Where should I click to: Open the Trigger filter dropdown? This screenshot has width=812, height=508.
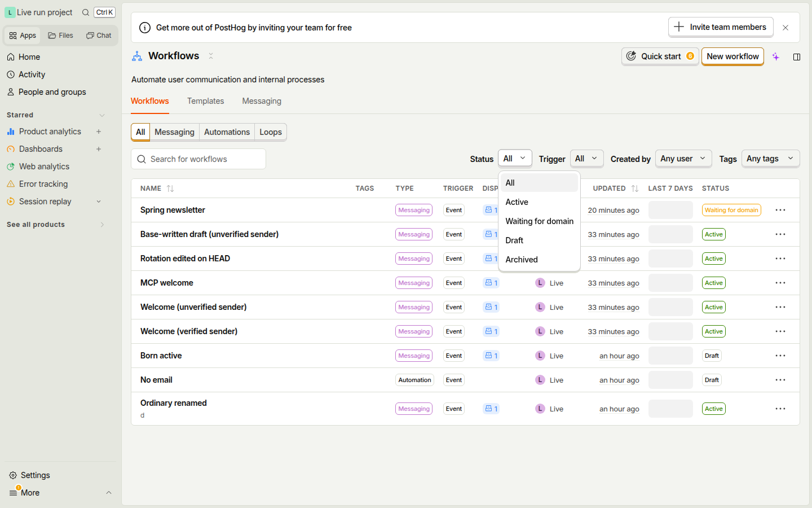(586, 159)
